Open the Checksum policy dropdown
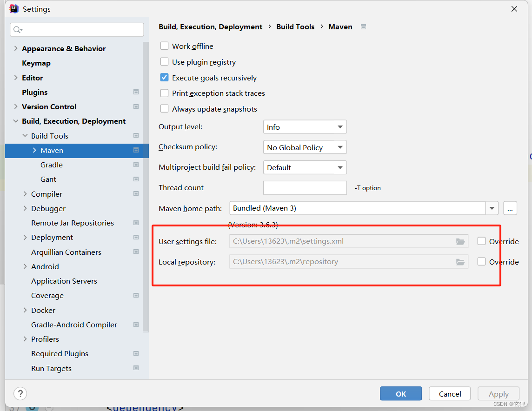532x411 pixels. pos(305,147)
